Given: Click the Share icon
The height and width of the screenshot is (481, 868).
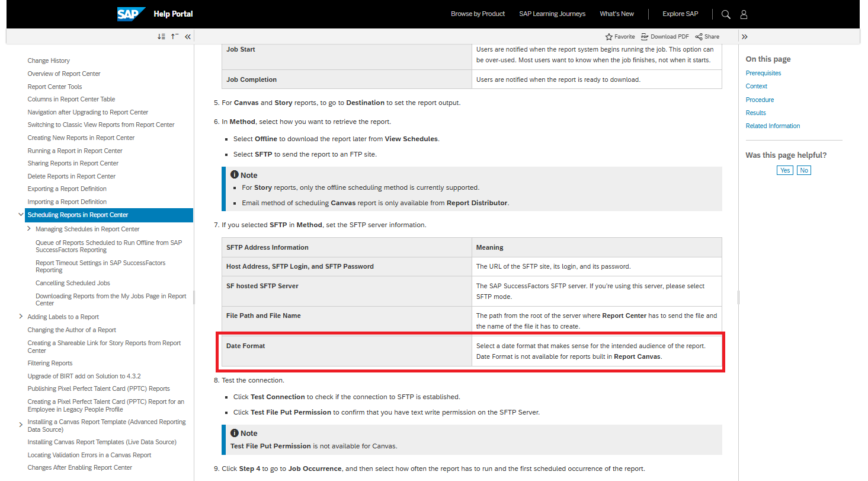Looking at the screenshot, I should (699, 37).
